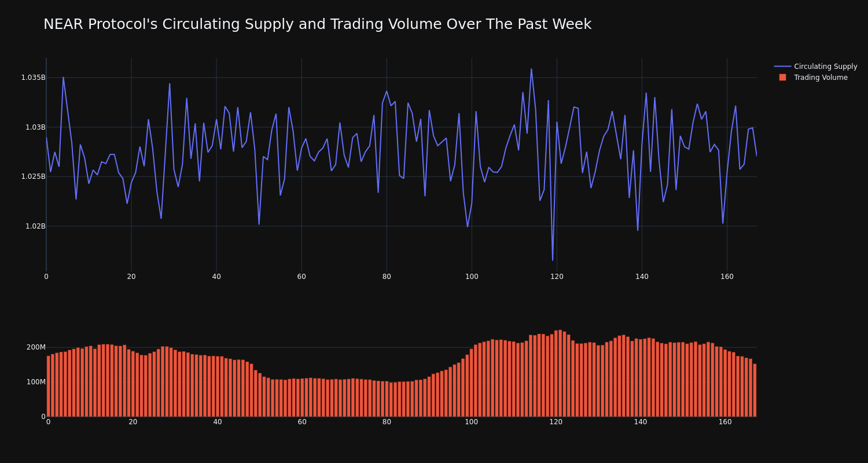Click the chart title about NEAR Protocol

(x=317, y=24)
